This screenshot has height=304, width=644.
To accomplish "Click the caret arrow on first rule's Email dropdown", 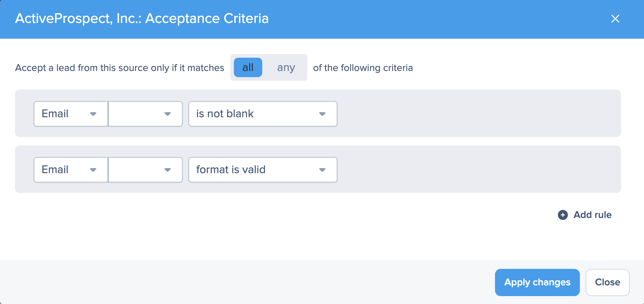I will coord(93,114).
